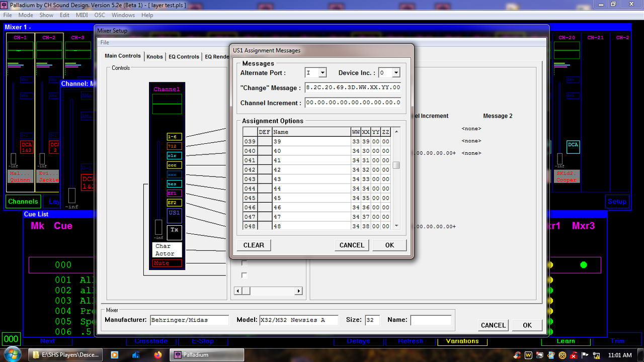Image resolution: width=644 pixels, height=362 pixels.
Task: Open the Alternate Port dropdown
Action: (x=323, y=73)
